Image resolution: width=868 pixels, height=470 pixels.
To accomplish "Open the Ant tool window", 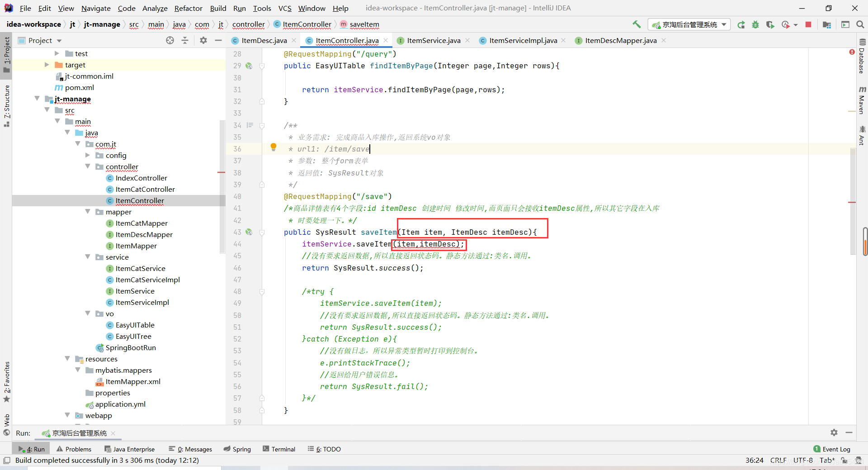I will point(862,136).
